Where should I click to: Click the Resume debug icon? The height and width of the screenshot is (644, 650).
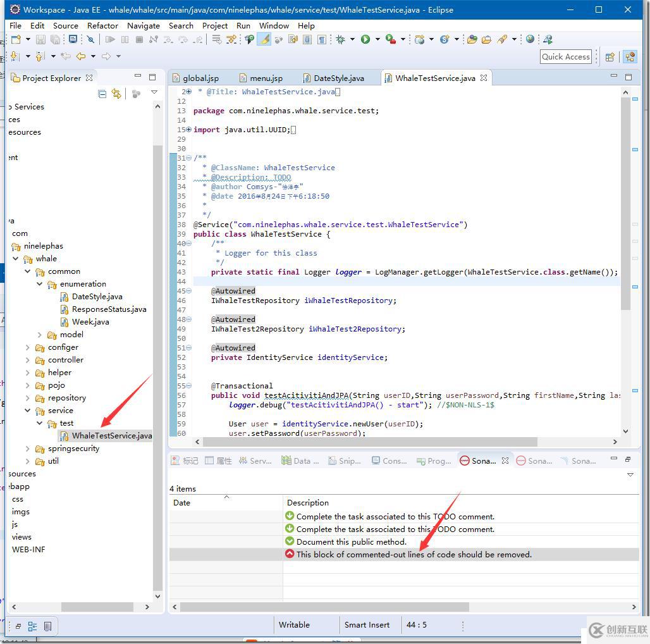pos(110,39)
